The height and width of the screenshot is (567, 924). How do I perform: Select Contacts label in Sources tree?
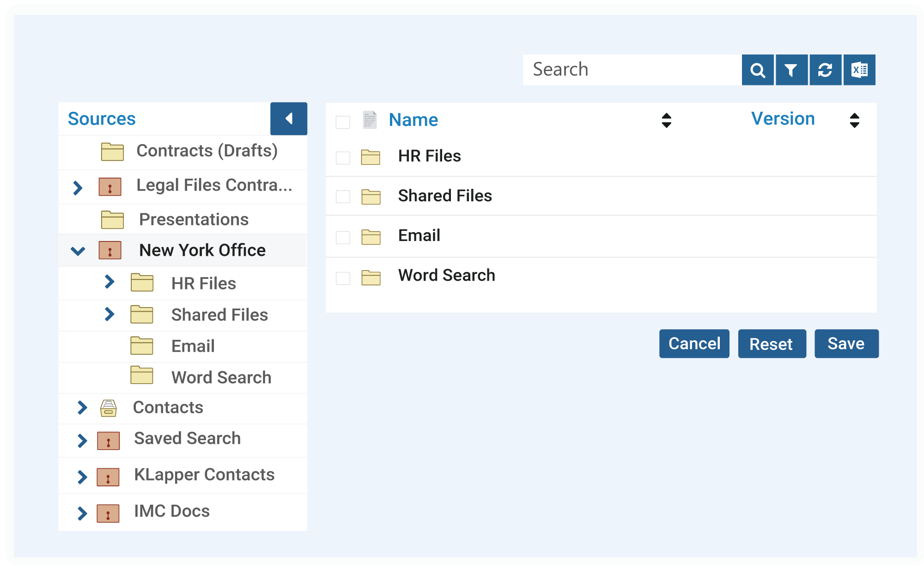pyautogui.click(x=168, y=407)
